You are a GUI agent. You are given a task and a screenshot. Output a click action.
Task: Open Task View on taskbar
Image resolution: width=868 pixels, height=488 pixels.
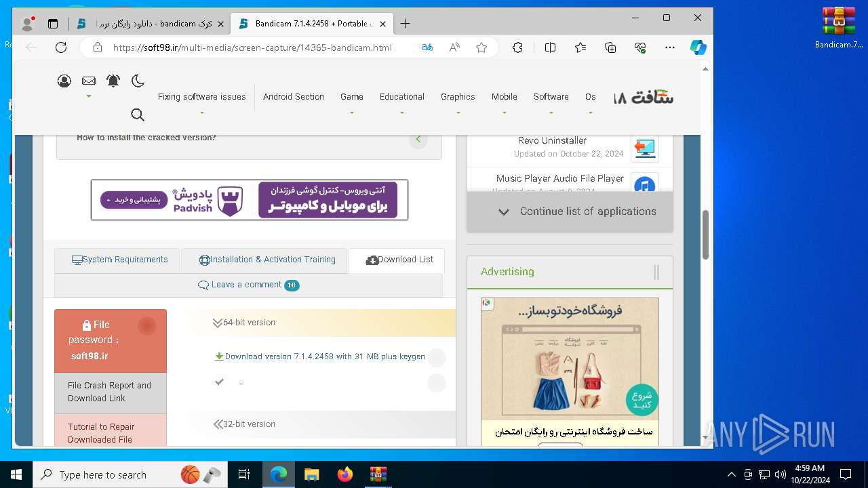pyautogui.click(x=244, y=474)
